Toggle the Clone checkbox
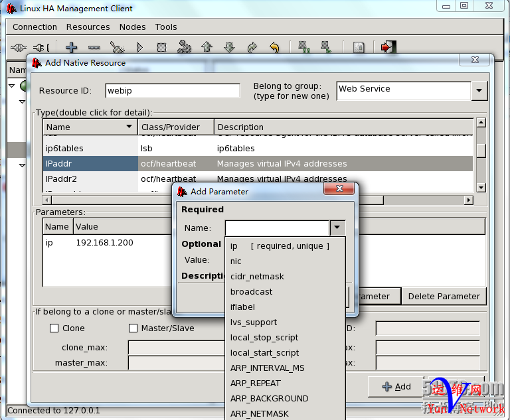510x420 pixels. tap(54, 328)
